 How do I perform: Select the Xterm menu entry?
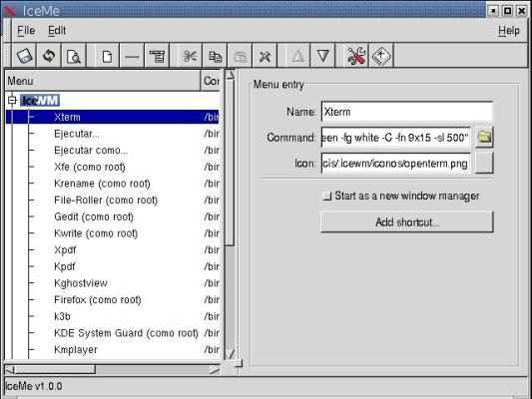[112, 117]
